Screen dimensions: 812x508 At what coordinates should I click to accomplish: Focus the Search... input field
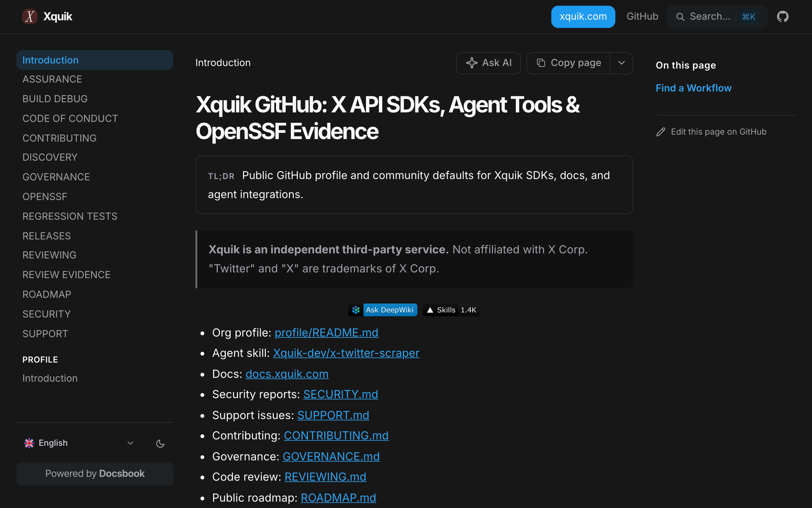[x=717, y=17]
